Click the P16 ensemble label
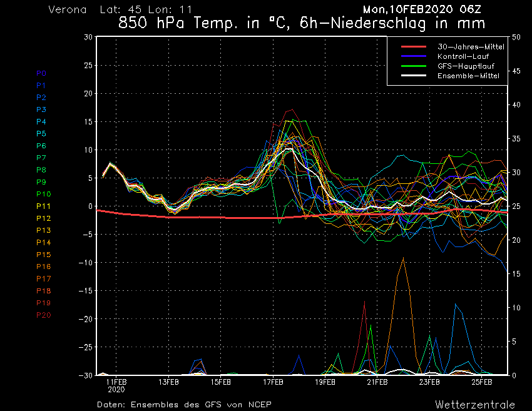532x411 pixels. (43, 266)
